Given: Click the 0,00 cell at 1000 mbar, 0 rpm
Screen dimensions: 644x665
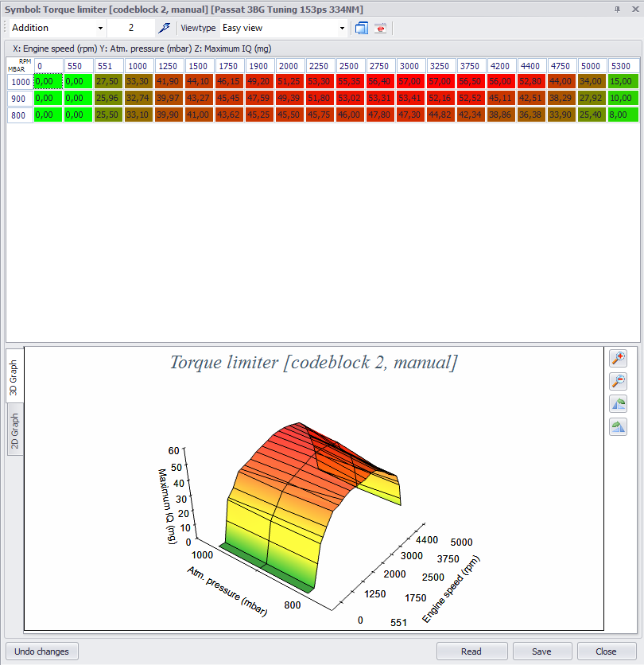Looking at the screenshot, I should point(48,81).
